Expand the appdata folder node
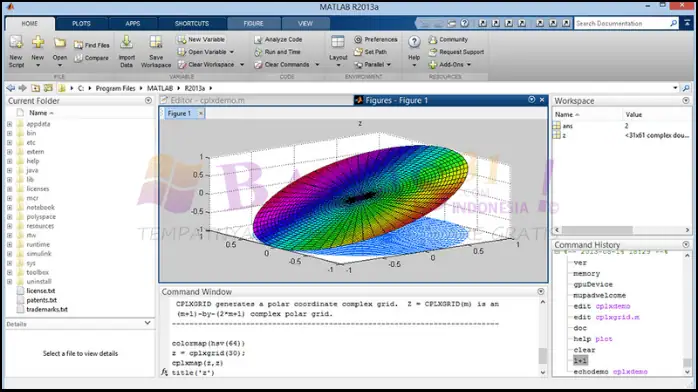 pyautogui.click(x=9, y=124)
